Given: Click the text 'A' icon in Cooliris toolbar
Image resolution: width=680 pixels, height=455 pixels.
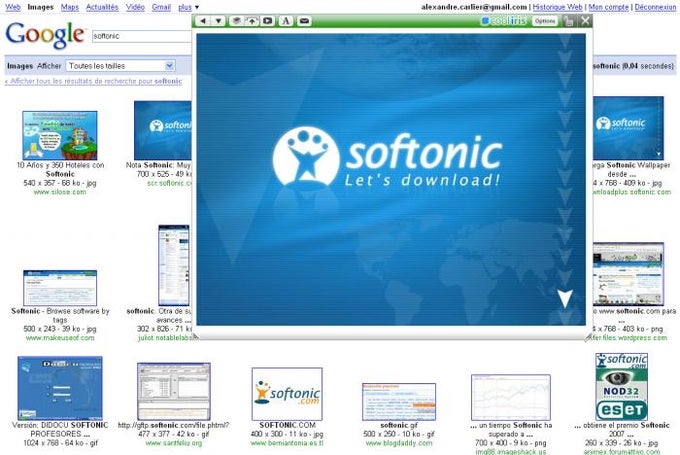Looking at the screenshot, I should pyautogui.click(x=286, y=21).
